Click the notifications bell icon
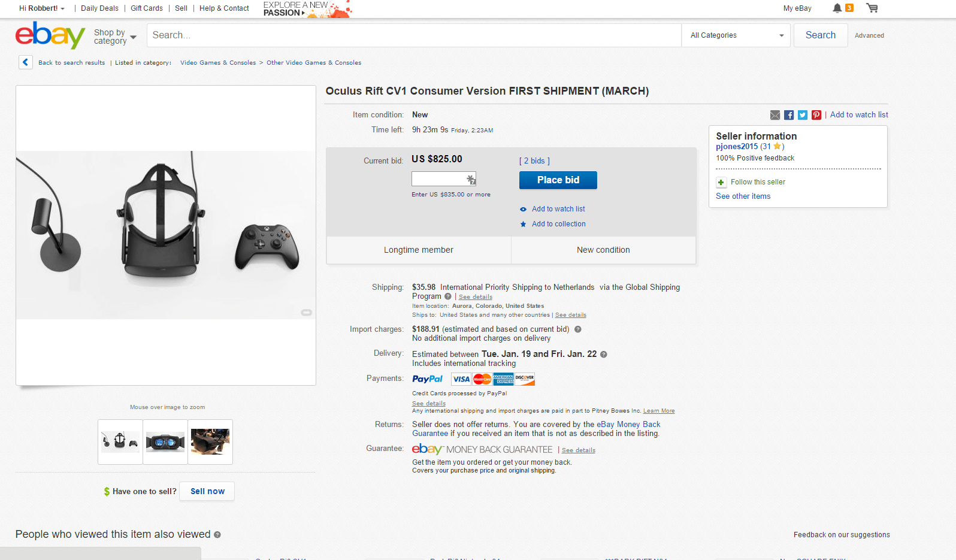 tap(837, 8)
